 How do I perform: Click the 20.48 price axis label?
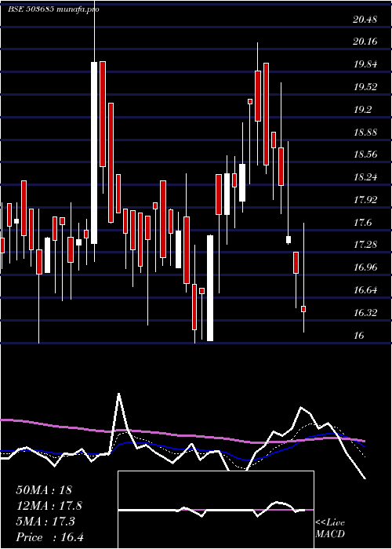tap(365, 20)
